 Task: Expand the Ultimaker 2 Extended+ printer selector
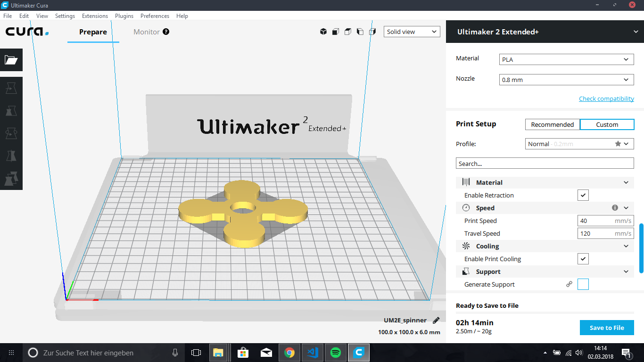click(545, 32)
